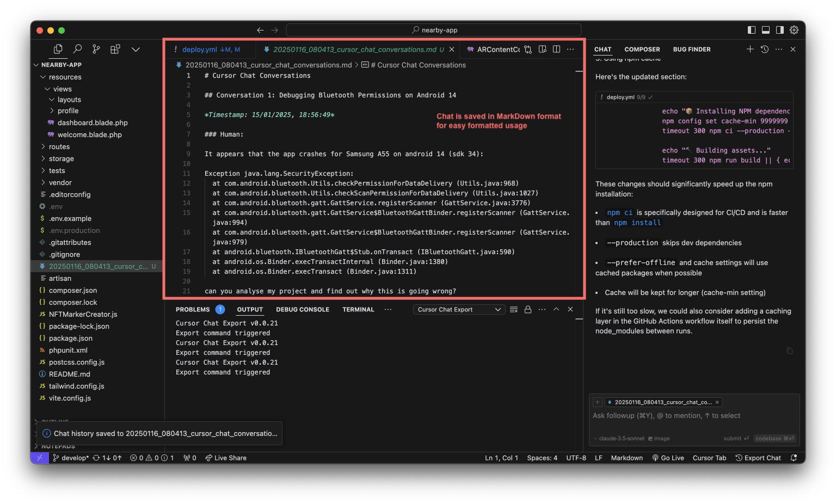Click the develop branch in status bar

pos(71,458)
